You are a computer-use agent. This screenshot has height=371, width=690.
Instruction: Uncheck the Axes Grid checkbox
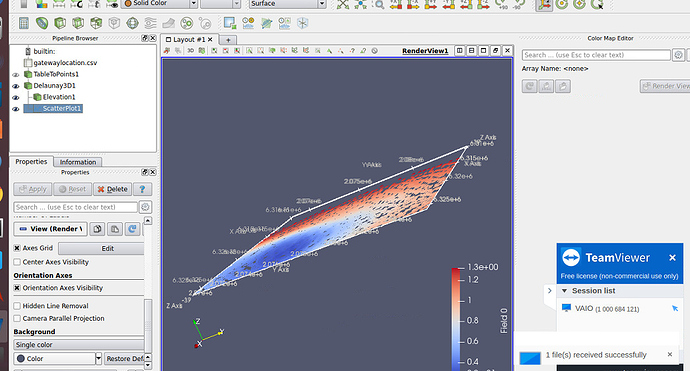click(17, 248)
